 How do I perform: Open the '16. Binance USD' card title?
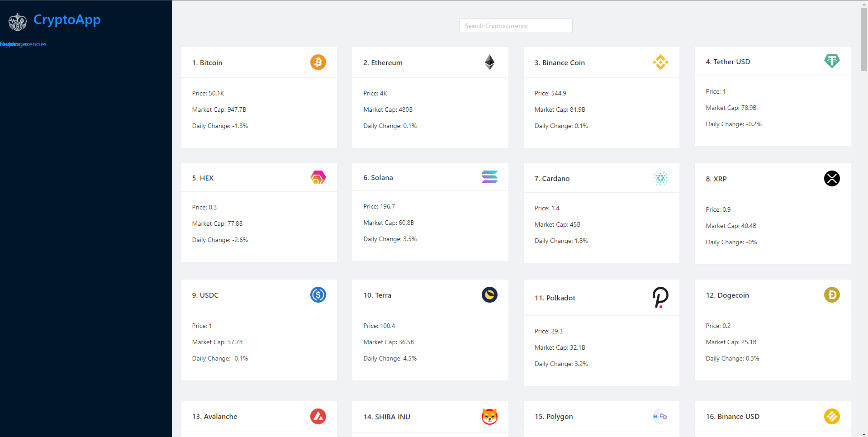732,416
